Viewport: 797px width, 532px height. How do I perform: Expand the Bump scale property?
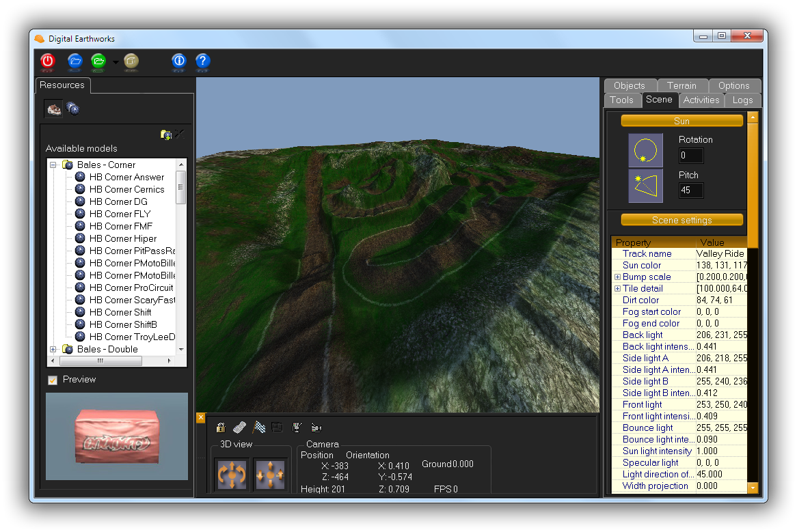coord(617,277)
